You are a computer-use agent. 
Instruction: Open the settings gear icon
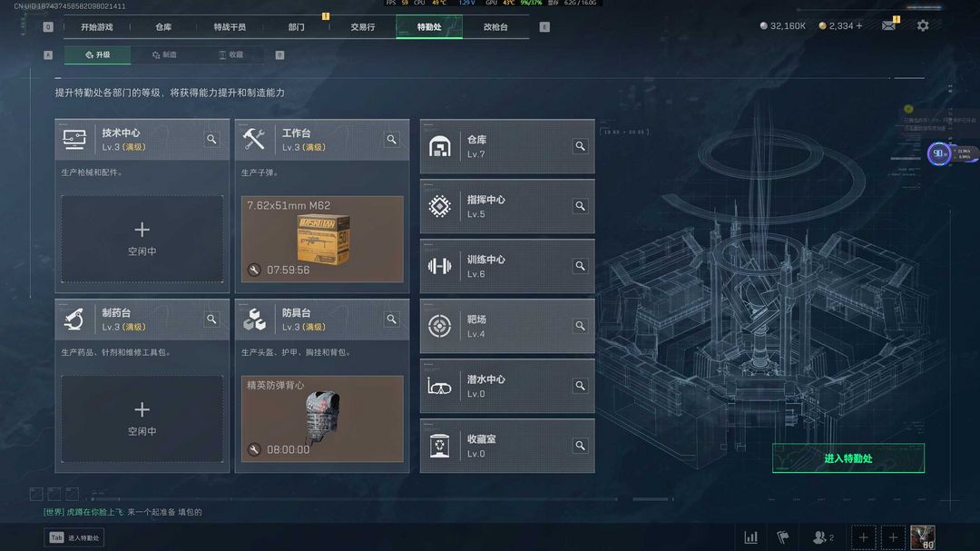[x=923, y=25]
